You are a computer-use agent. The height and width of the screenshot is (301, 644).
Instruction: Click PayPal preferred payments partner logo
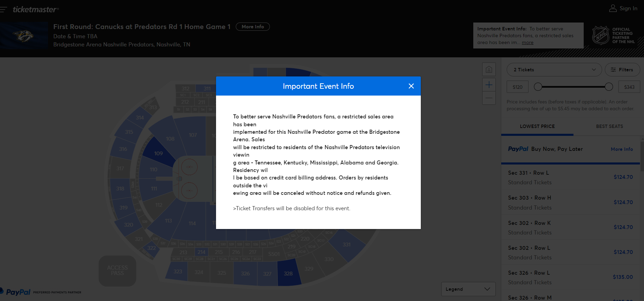41,292
